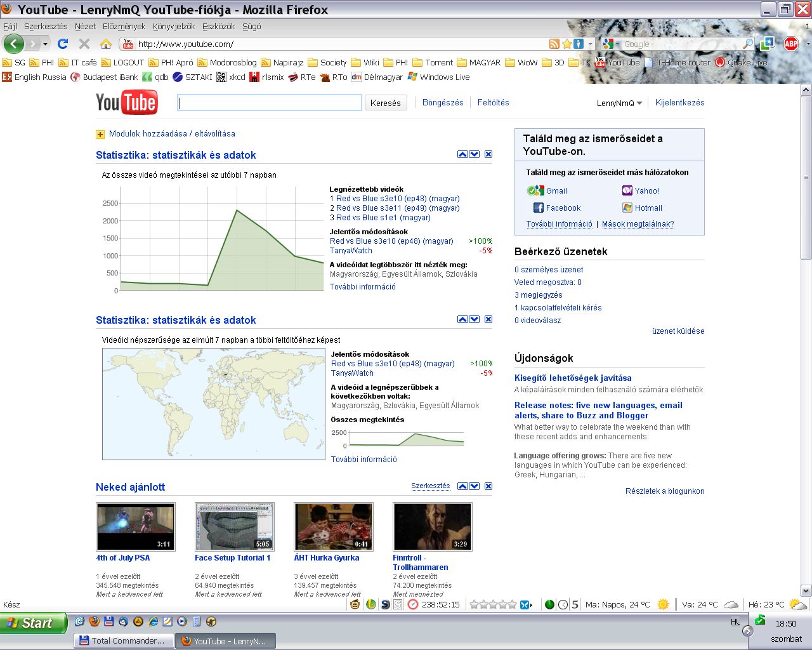Click the cloud weather icon for Va
This screenshot has width=812, height=650.
coord(731,605)
